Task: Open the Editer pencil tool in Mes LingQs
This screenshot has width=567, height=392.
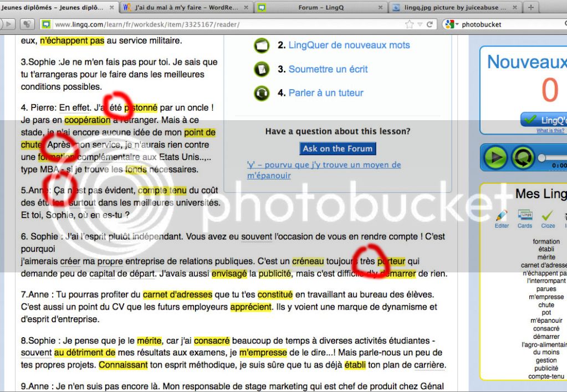Action: (502, 219)
